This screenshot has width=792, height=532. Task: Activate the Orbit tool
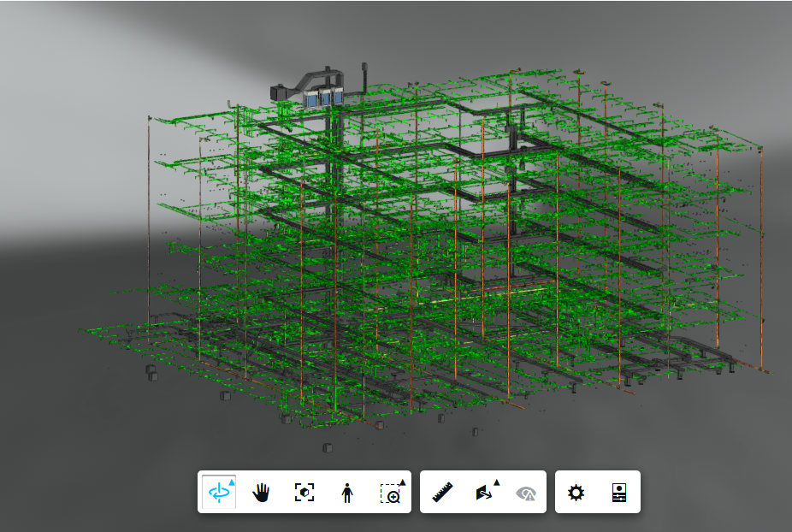tap(219, 492)
